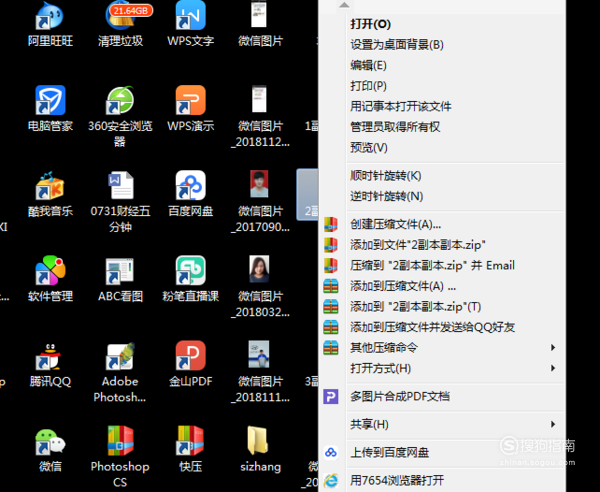Expand the 共享(H) submenu arrow
This screenshot has height=492, width=600.
click(553, 425)
